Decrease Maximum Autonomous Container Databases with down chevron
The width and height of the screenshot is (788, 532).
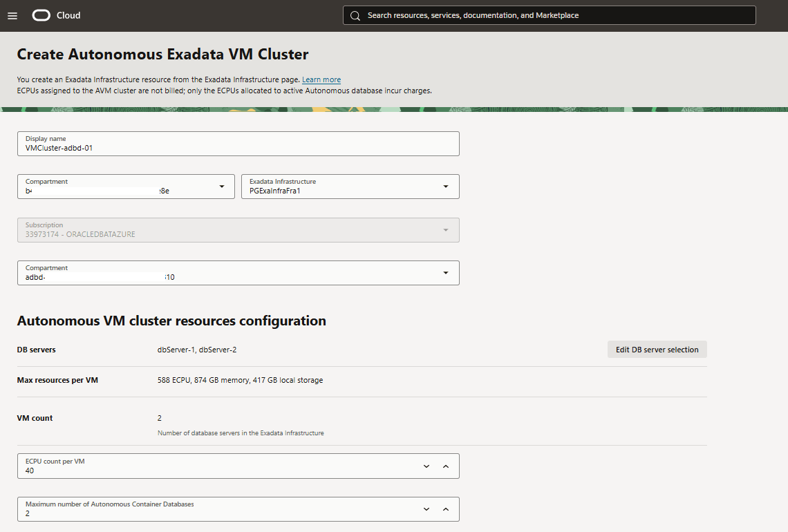tap(426, 509)
